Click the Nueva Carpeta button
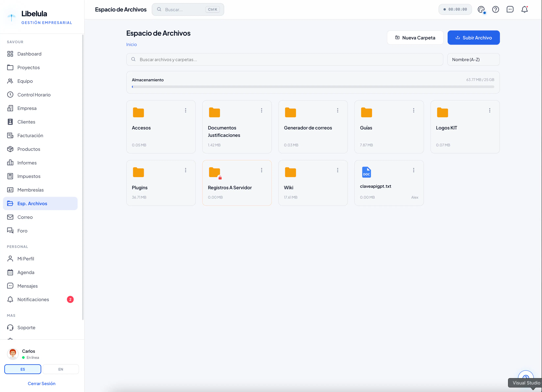The width and height of the screenshot is (542, 392). pos(415,38)
